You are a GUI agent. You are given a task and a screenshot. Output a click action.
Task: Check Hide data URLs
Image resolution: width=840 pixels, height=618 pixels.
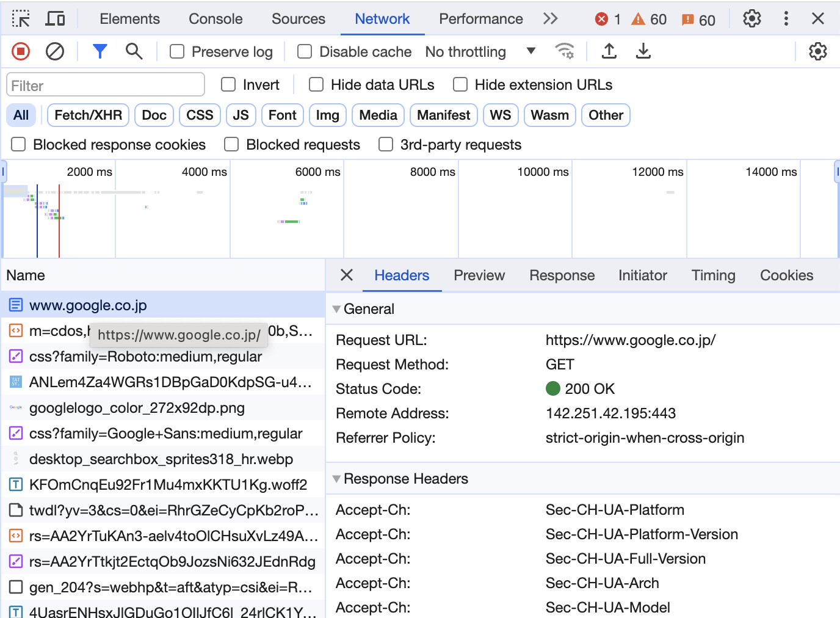[x=316, y=85]
